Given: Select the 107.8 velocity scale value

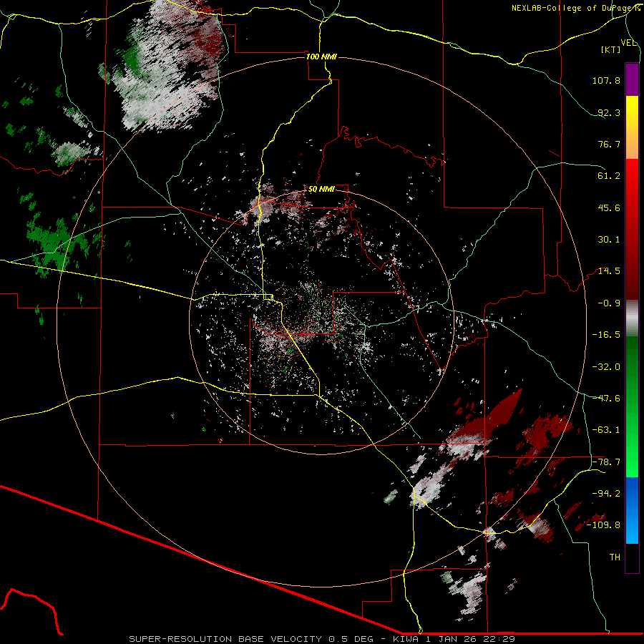Looking at the screenshot, I should pos(606,80).
